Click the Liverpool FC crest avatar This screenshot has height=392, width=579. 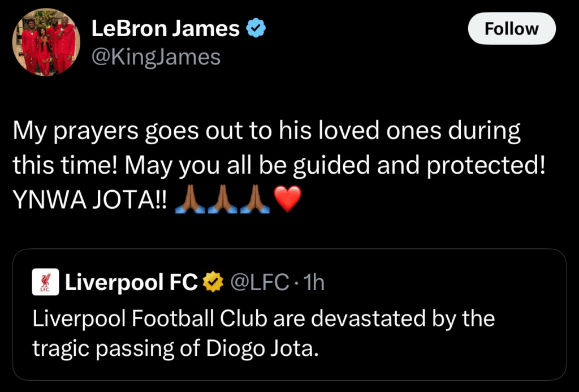point(46,282)
